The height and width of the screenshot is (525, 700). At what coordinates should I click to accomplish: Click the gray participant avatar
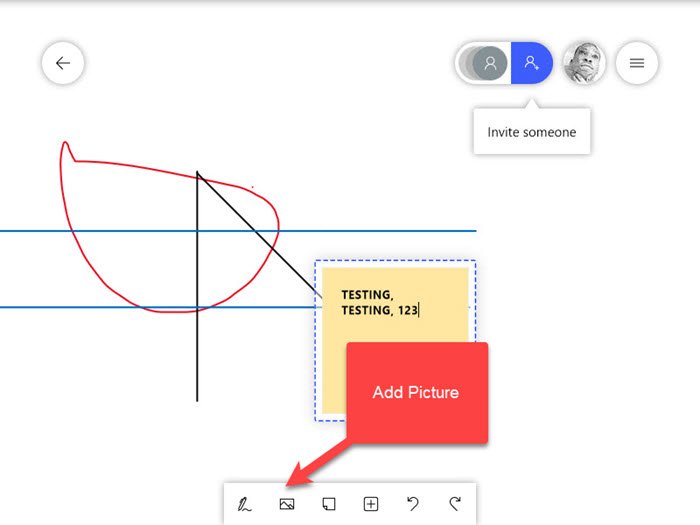[489, 63]
